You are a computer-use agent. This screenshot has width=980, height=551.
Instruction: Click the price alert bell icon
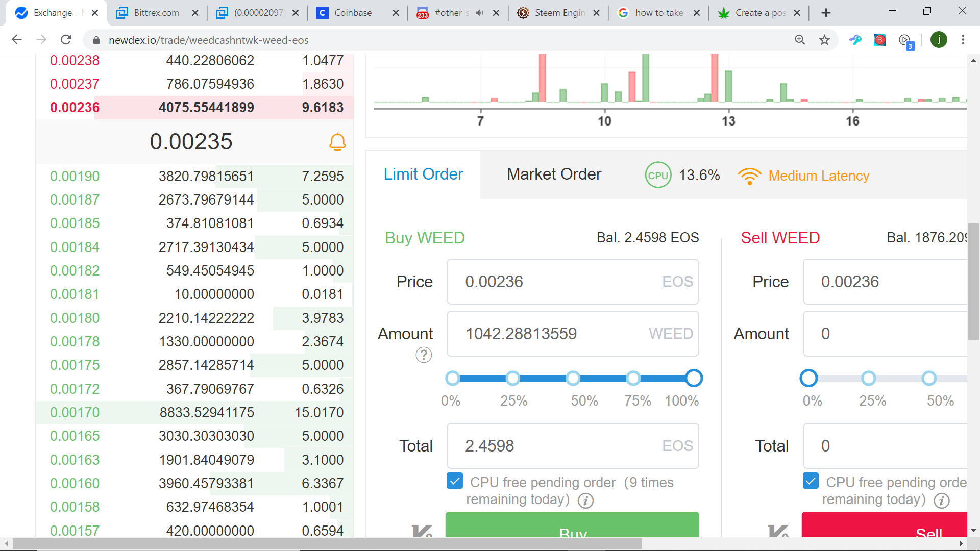click(337, 142)
